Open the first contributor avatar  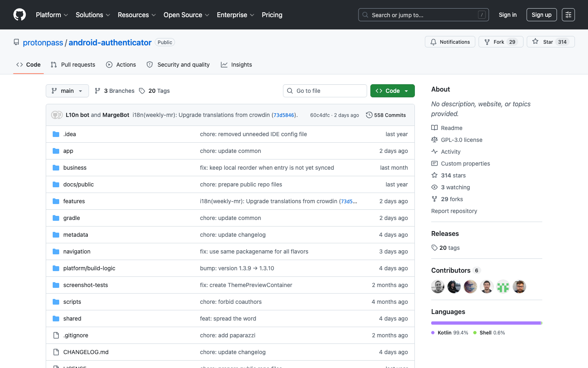point(438,287)
